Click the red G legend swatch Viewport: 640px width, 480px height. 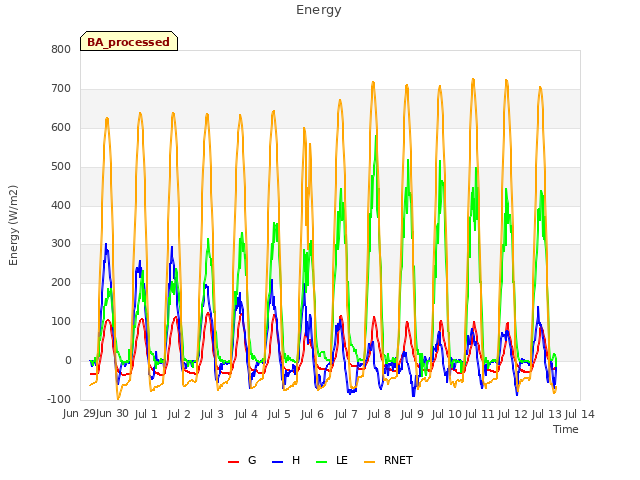[x=233, y=462]
